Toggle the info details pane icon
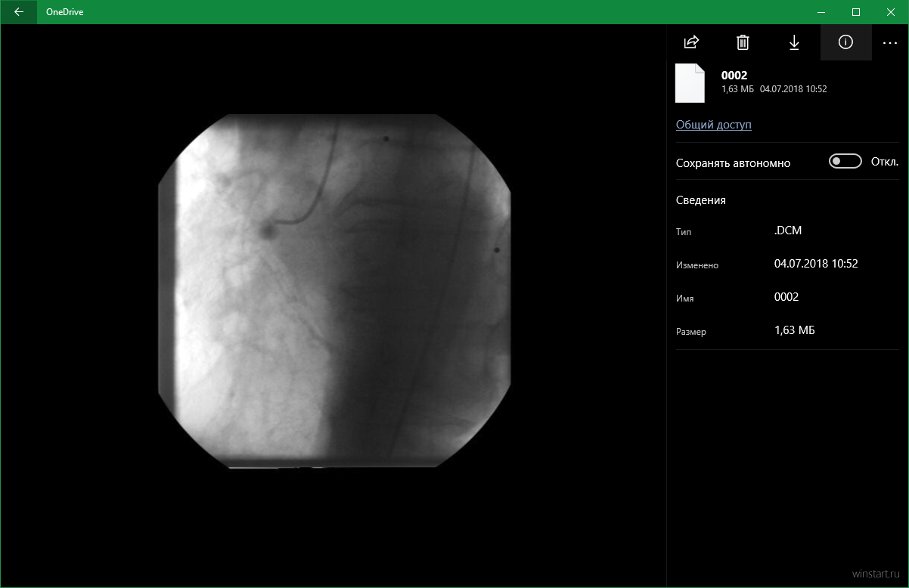Screen dimensions: 909x588 [x=845, y=42]
